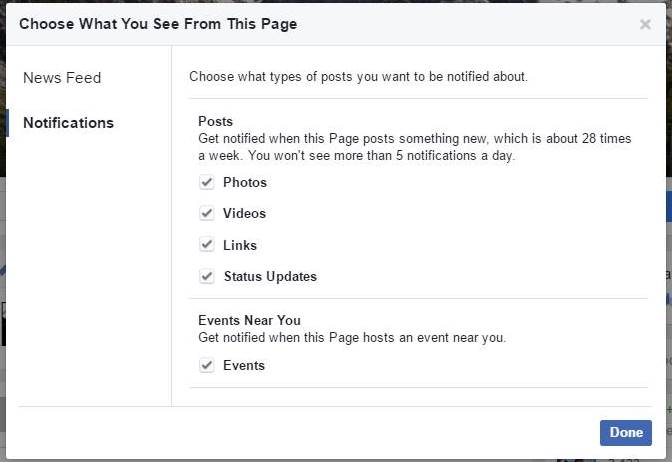672x462 pixels.
Task: Disable the Videos notifications checkbox
Action: point(207,213)
